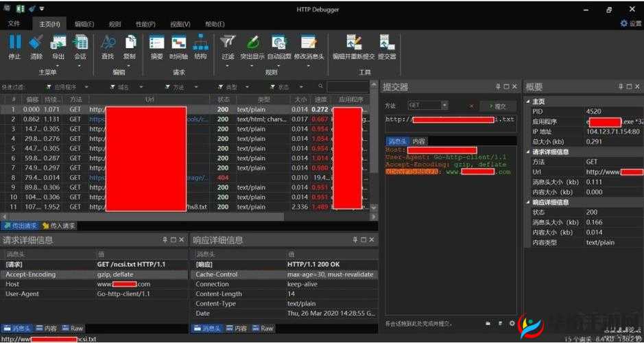Open the 文件 menu
The height and width of the screenshot is (343, 644).
click(14, 24)
